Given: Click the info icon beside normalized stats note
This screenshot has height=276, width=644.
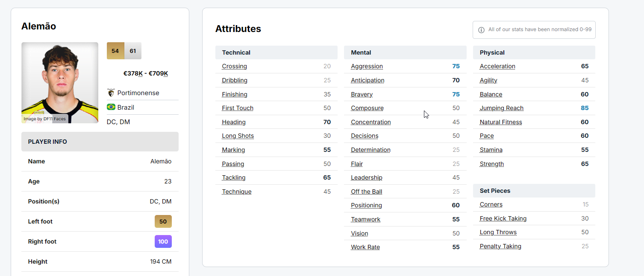Looking at the screenshot, I should [481, 30].
